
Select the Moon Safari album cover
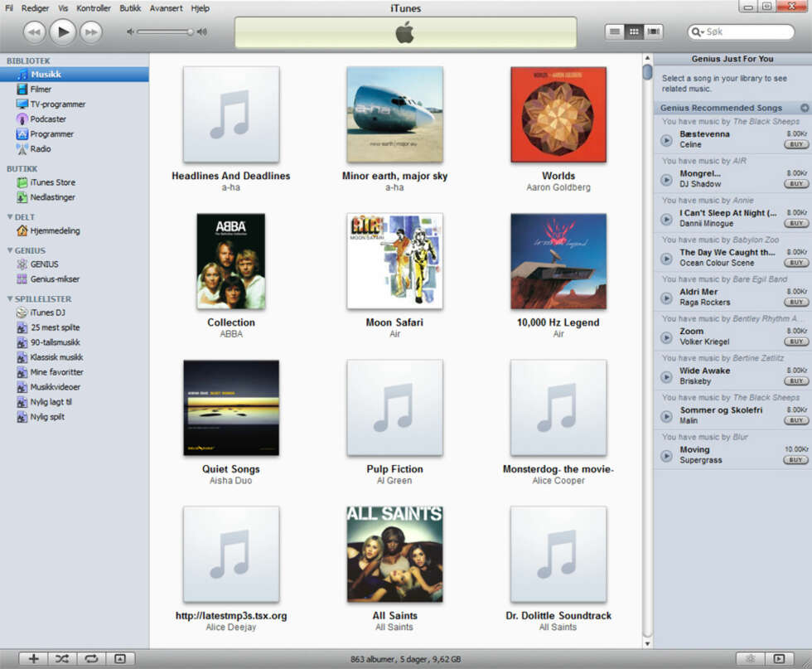click(394, 261)
